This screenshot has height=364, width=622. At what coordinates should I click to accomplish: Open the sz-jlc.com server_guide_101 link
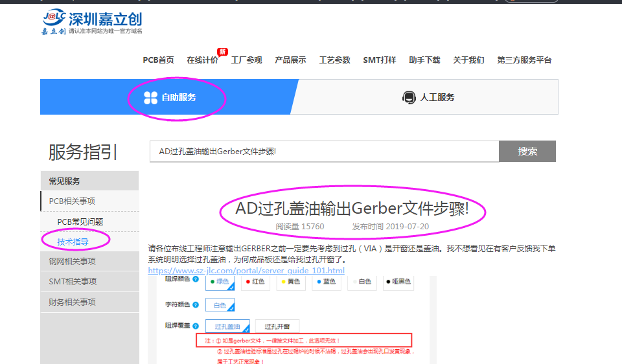click(x=246, y=271)
